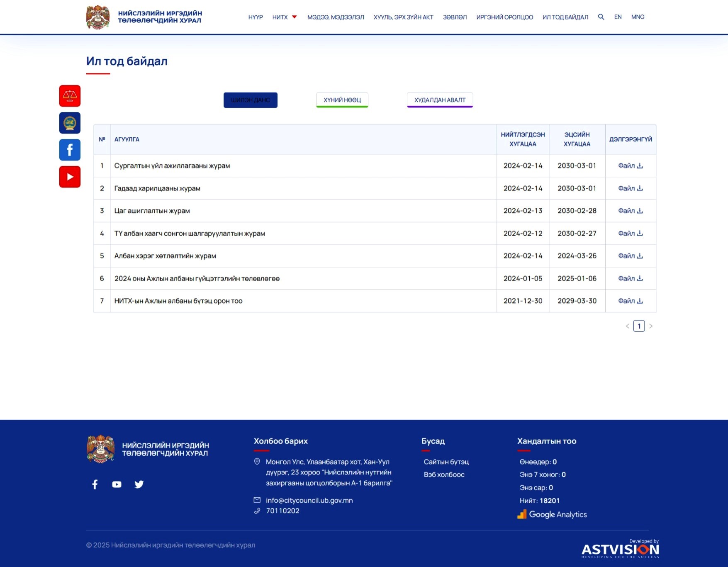Select the ШИЛЭН ДАНС tab
The image size is (728, 567).
(x=250, y=100)
